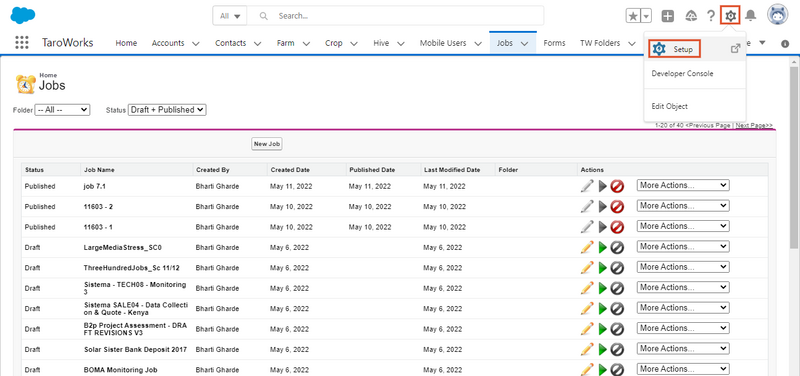The height and width of the screenshot is (376, 800).
Task: Open the TW Folders tab
Action: (600, 43)
